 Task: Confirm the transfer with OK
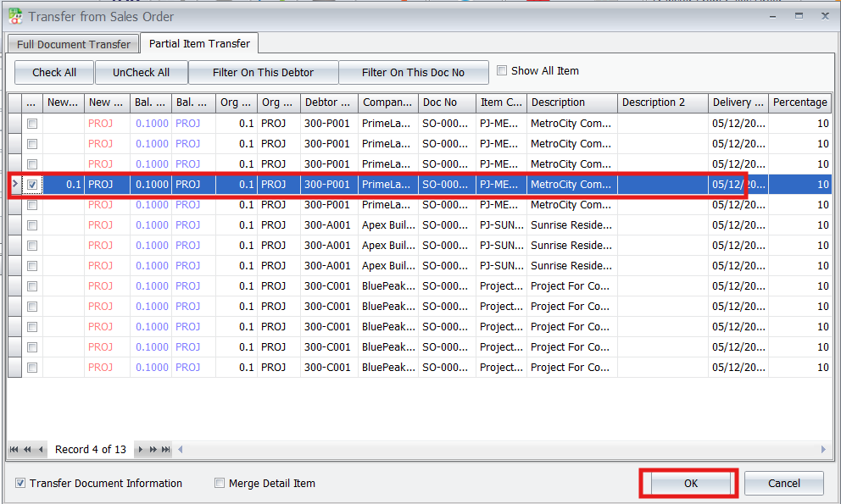tap(690, 483)
